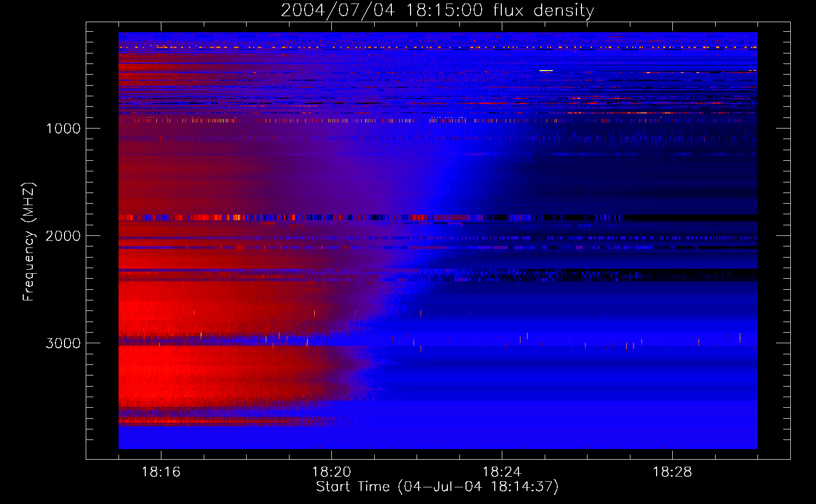Screen dimensions: 816x504
Task: Click the plot title "2004/07/04 18:15:00 flux density"
Action: pyautogui.click(x=437, y=11)
